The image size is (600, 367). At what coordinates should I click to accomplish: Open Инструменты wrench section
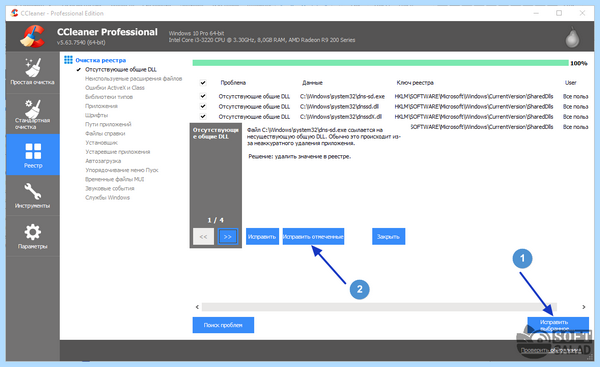pos(33,195)
